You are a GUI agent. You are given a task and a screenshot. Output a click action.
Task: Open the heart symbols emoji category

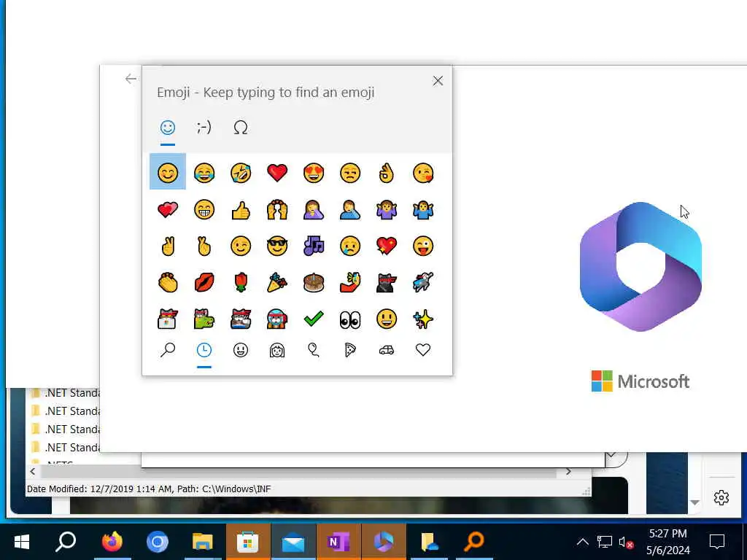(x=423, y=351)
